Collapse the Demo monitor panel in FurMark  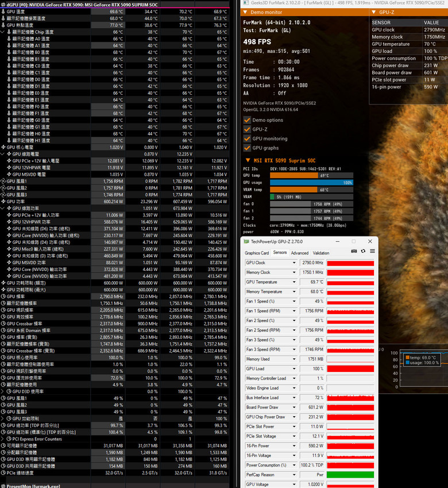tap(245, 12)
